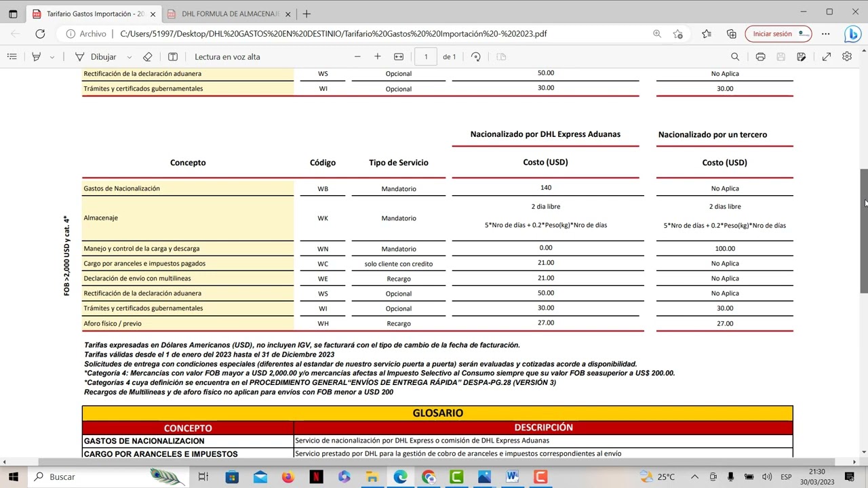Click Nacionalizado por un tercero header
This screenshot has height=488, width=868.
pyautogui.click(x=713, y=134)
